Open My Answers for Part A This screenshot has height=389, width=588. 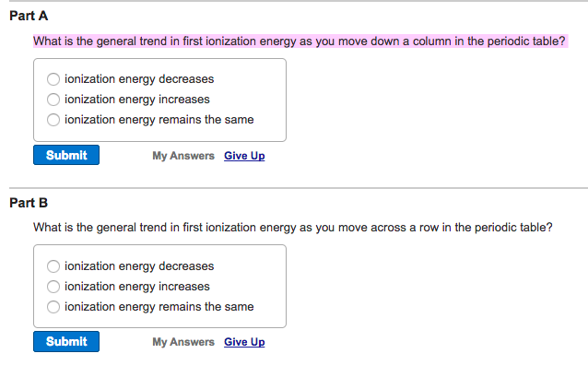tap(183, 156)
